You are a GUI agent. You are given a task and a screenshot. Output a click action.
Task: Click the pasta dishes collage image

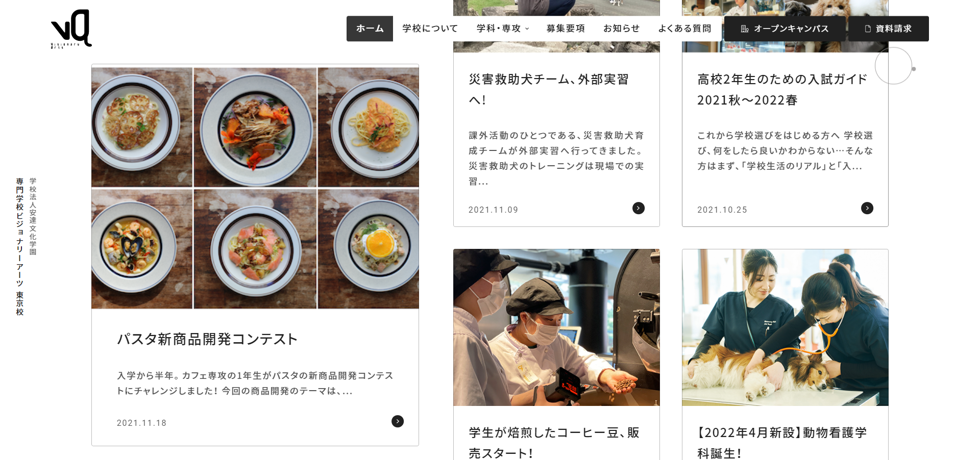(255, 187)
